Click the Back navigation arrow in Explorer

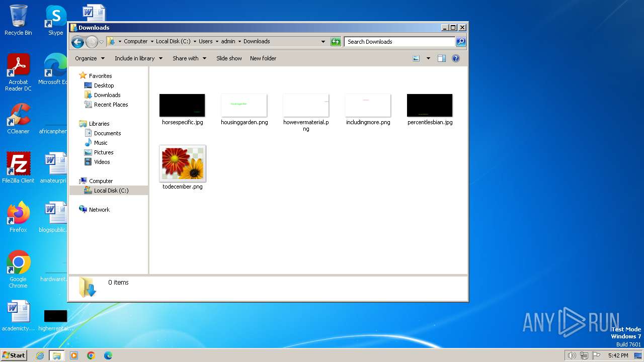click(x=77, y=42)
